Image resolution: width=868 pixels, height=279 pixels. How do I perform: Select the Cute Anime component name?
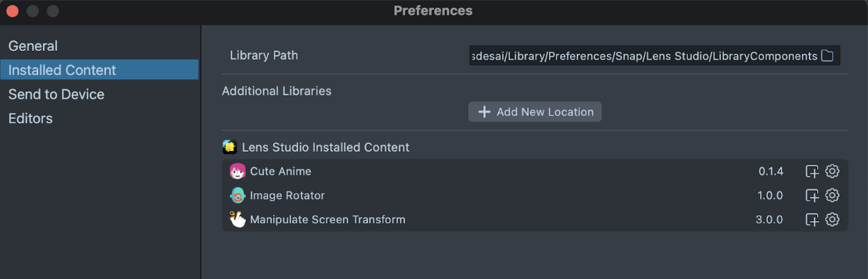(x=280, y=171)
